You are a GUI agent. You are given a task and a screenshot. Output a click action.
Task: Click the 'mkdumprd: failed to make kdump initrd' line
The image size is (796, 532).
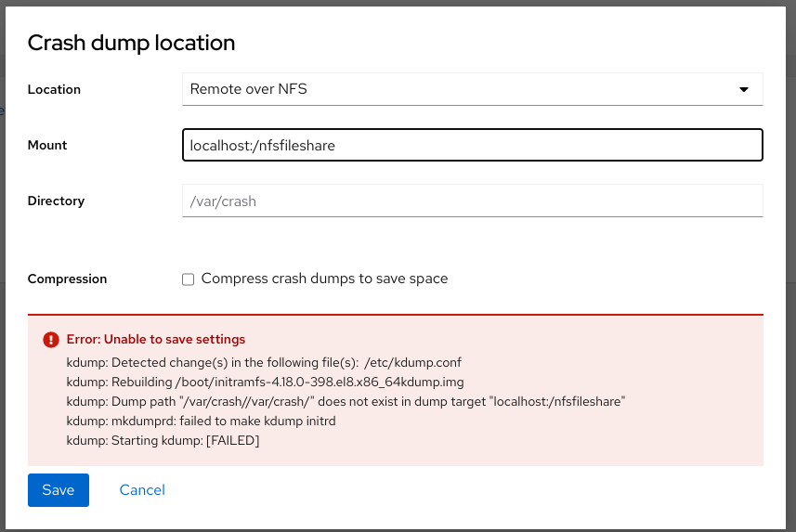(201, 421)
